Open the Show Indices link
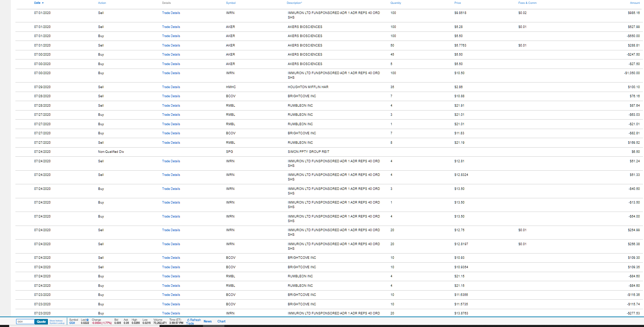The height and width of the screenshot is (327, 644). click(56, 321)
